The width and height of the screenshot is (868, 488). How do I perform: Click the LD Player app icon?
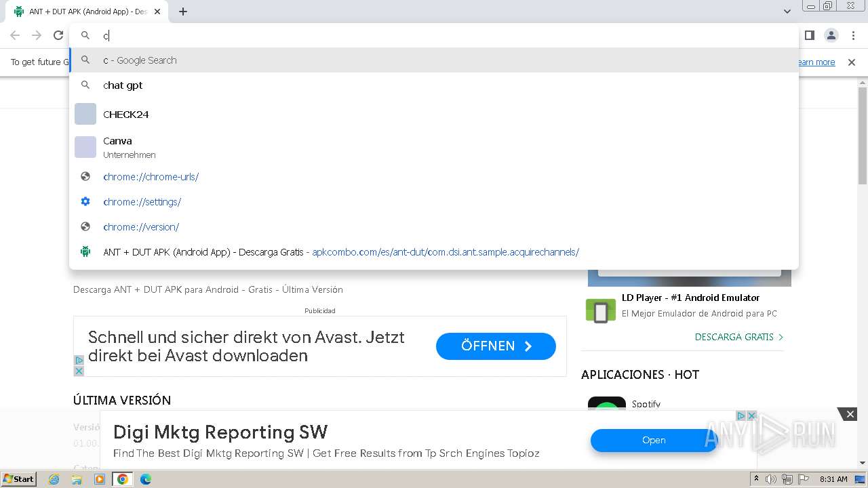pyautogui.click(x=600, y=310)
